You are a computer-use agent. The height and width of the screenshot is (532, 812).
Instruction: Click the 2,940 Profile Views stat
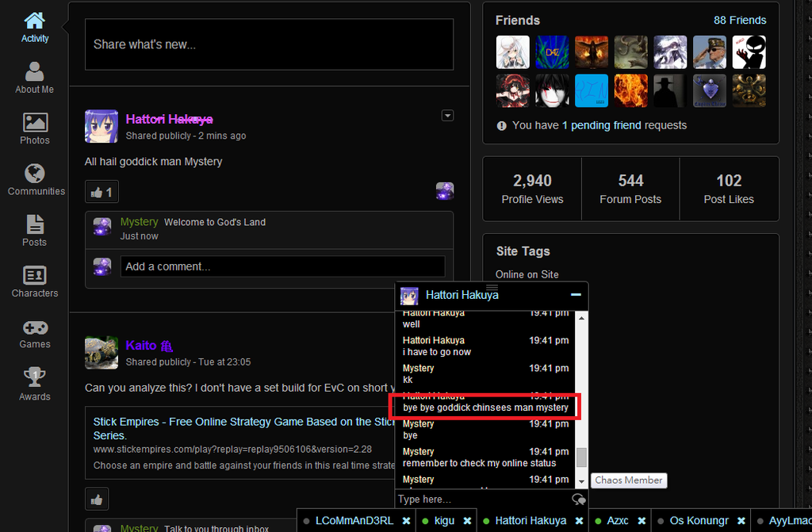(532, 189)
